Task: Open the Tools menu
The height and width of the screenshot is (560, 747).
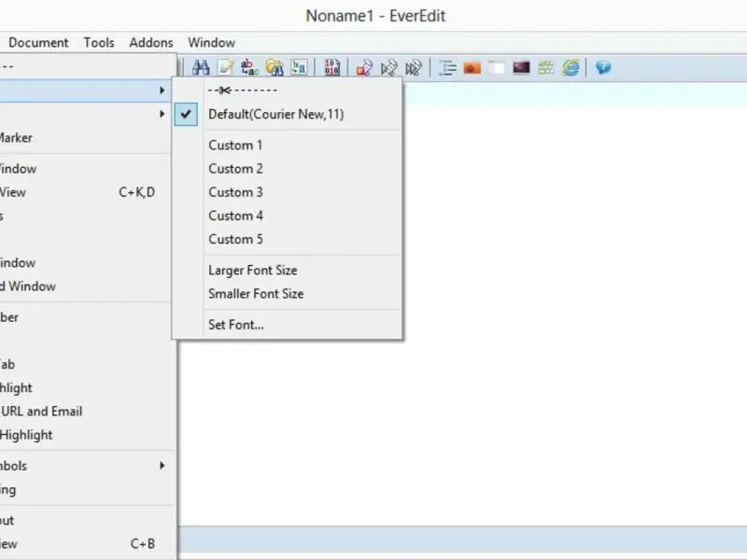Action: 99,43
